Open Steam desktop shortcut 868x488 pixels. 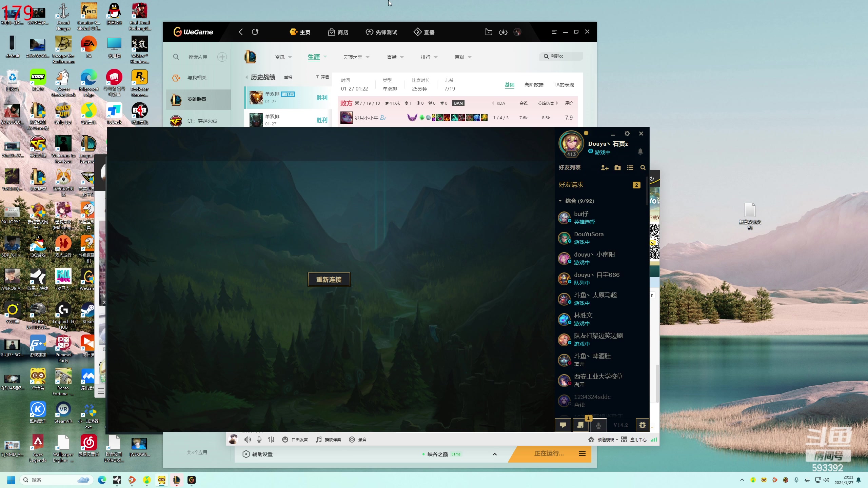pos(88,313)
